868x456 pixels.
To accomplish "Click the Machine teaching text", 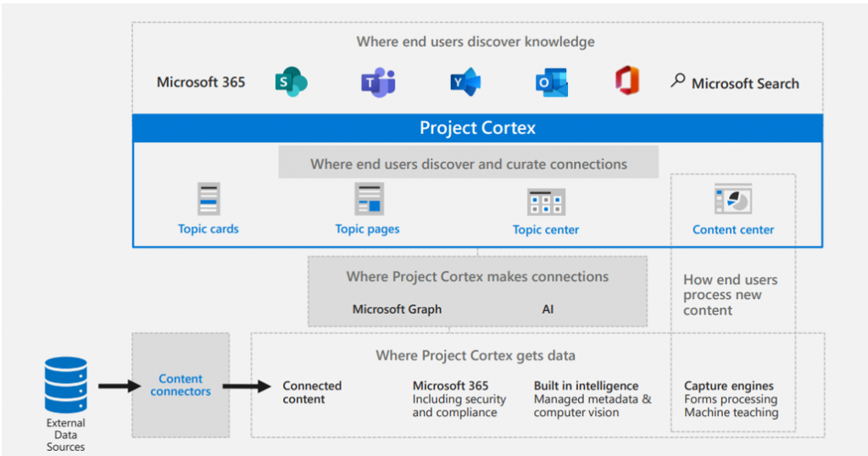I will pyautogui.click(x=732, y=412).
